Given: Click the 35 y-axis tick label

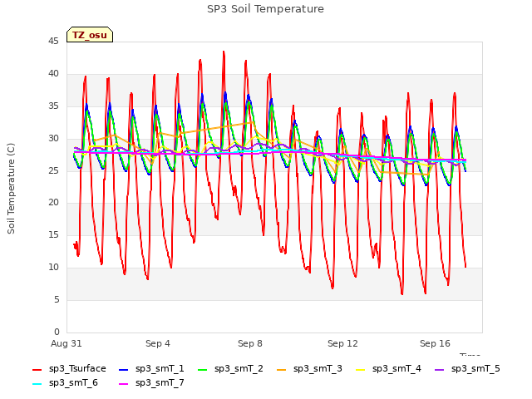Looking at the screenshot, I should 53,106.
